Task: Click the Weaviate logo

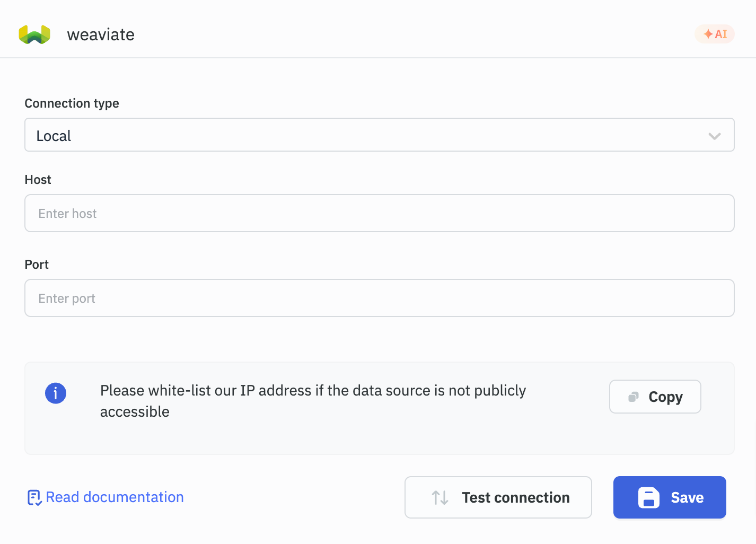Action: click(x=34, y=34)
